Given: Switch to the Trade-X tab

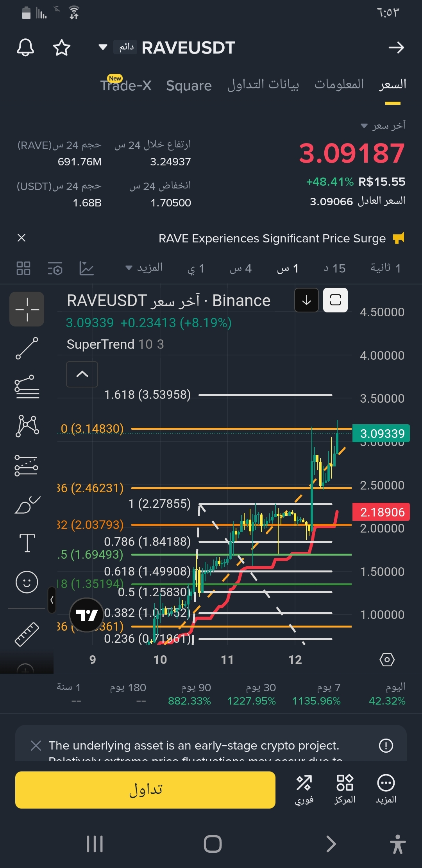Looking at the screenshot, I should (x=126, y=85).
